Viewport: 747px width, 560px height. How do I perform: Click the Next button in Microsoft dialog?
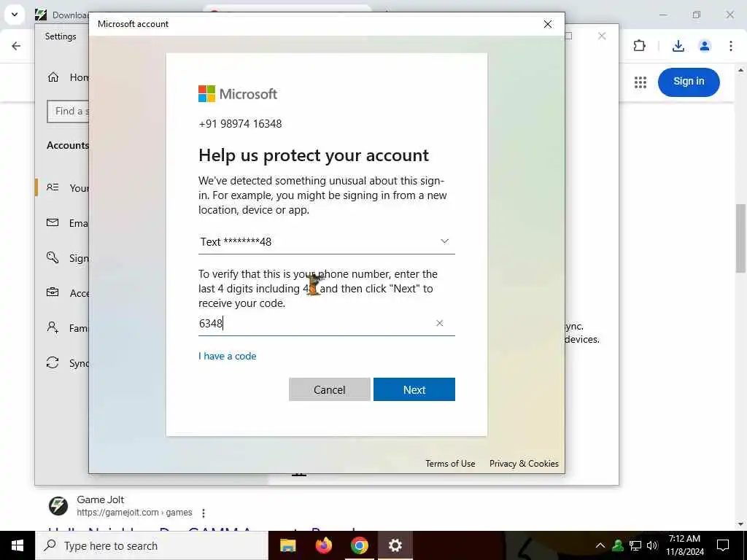click(414, 389)
